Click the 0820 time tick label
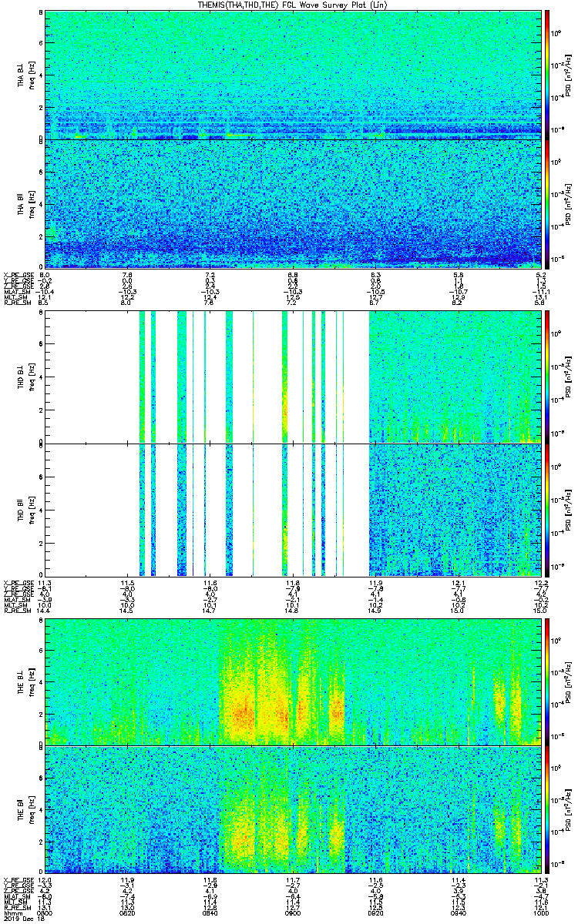Image resolution: width=578 pixels, height=924 pixels. click(128, 912)
